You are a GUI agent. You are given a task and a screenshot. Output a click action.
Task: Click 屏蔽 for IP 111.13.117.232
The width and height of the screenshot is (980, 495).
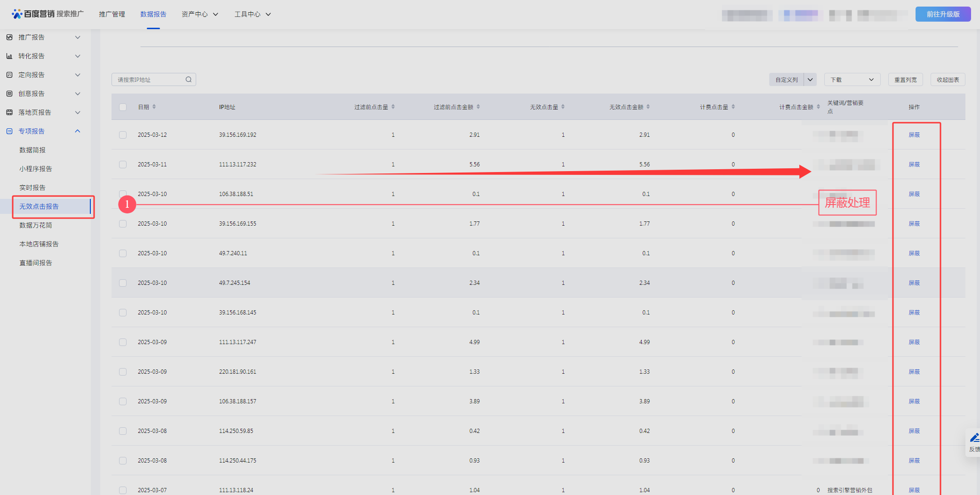point(914,165)
